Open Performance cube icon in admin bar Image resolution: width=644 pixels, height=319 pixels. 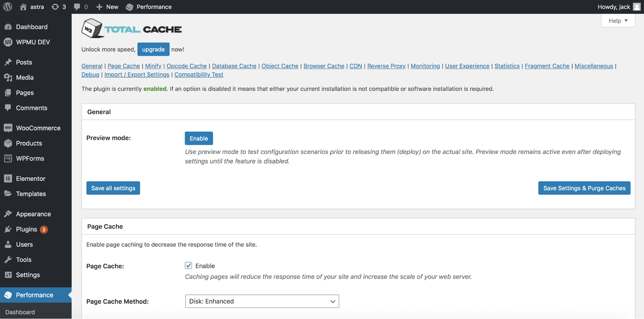click(x=130, y=7)
